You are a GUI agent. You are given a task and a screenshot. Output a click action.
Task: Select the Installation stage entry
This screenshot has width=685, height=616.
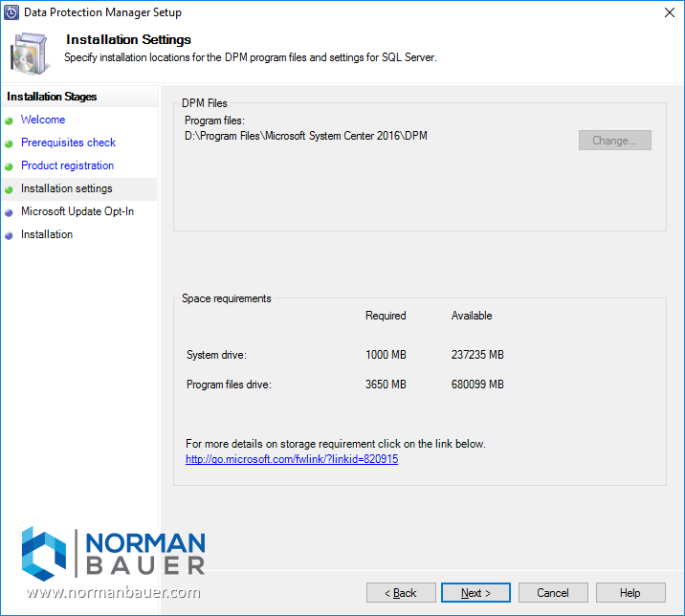[x=47, y=234]
